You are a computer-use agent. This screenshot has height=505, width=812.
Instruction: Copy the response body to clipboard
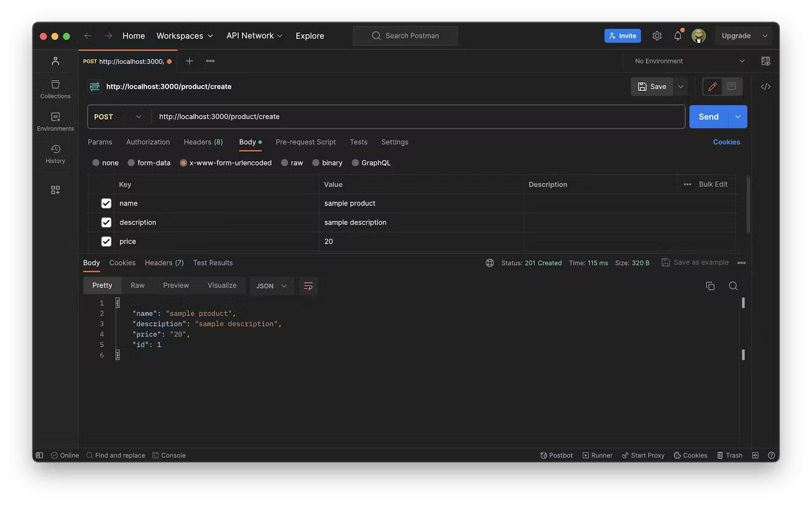point(710,286)
